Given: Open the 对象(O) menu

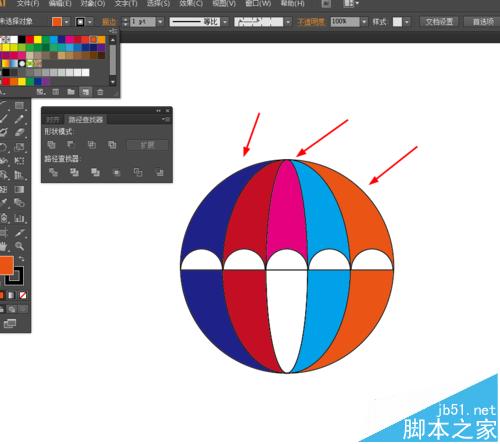Looking at the screenshot, I should tap(93, 4).
